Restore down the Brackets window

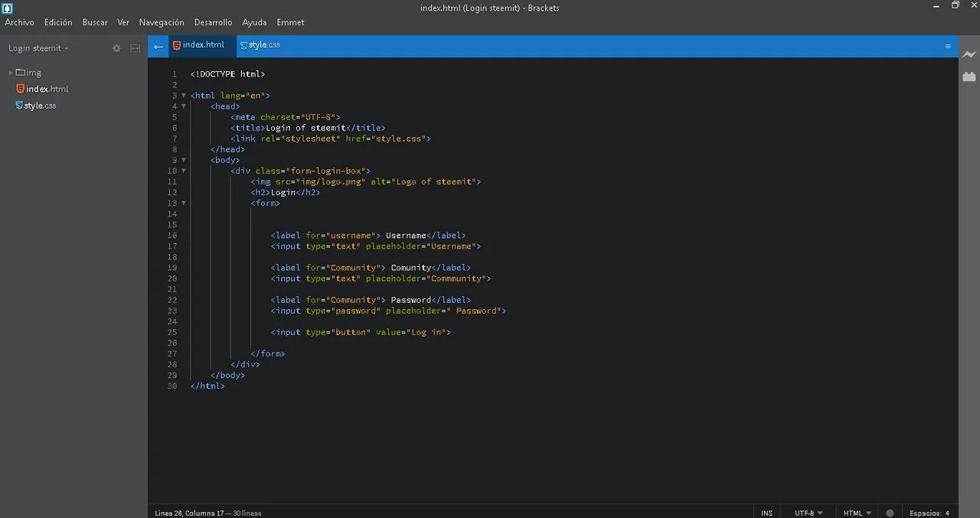955,6
